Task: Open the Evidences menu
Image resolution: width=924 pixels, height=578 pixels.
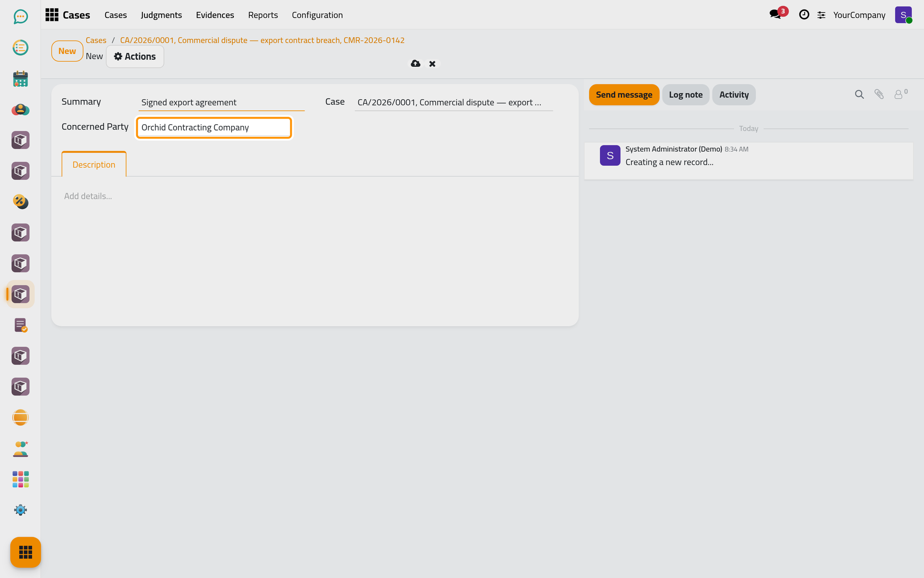Action: [x=215, y=15]
